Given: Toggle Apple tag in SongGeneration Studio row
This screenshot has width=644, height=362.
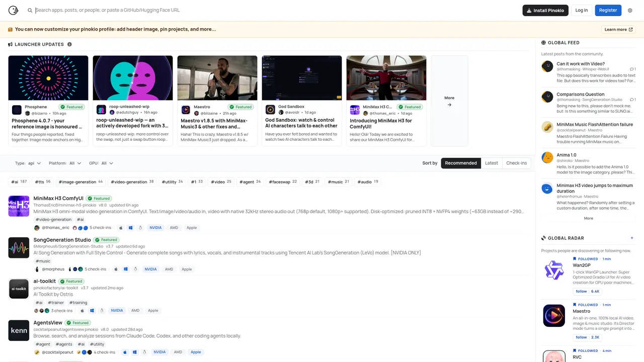Looking at the screenshot, I should [x=187, y=269].
